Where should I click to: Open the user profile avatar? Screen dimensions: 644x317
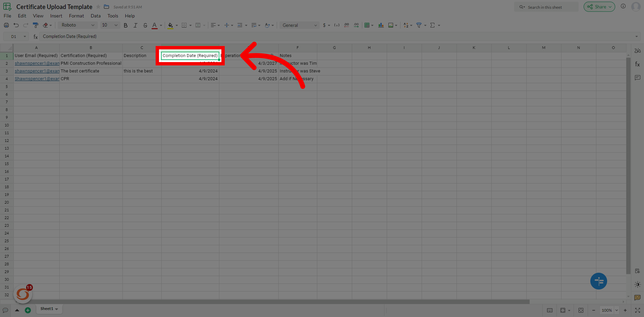coord(636,6)
